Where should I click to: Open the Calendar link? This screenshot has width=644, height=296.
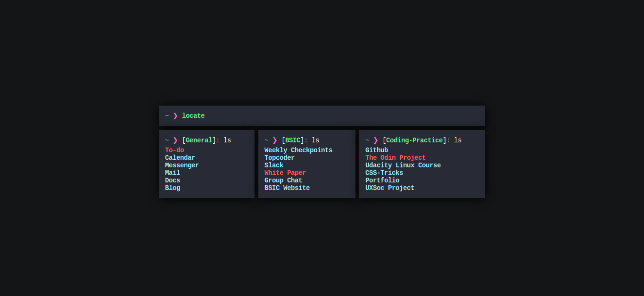coord(180,158)
